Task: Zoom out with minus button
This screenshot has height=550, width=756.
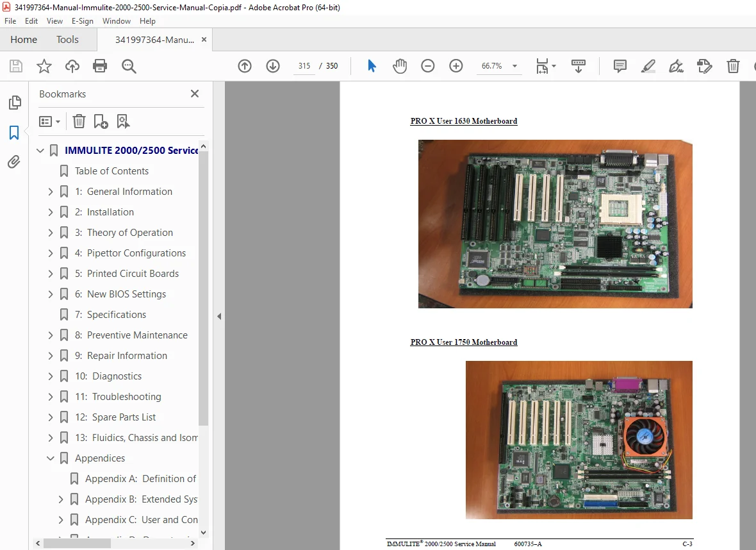Action: (x=428, y=66)
